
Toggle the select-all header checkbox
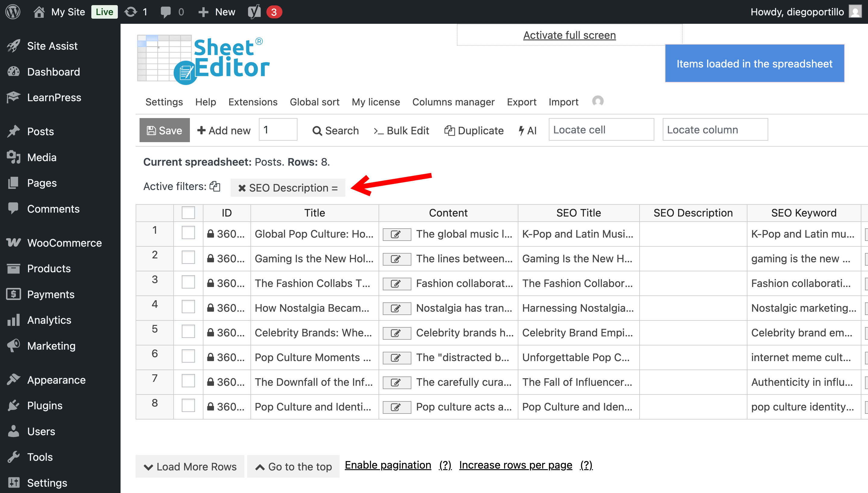188,213
